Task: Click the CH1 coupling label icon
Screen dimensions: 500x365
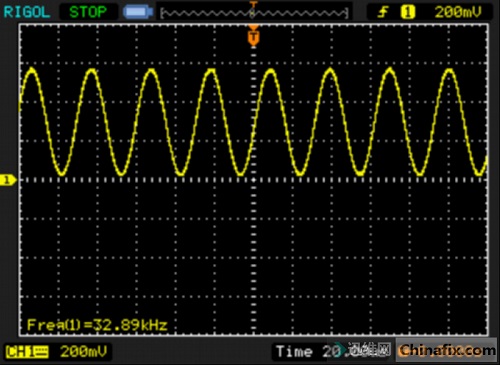Action: click(x=27, y=352)
